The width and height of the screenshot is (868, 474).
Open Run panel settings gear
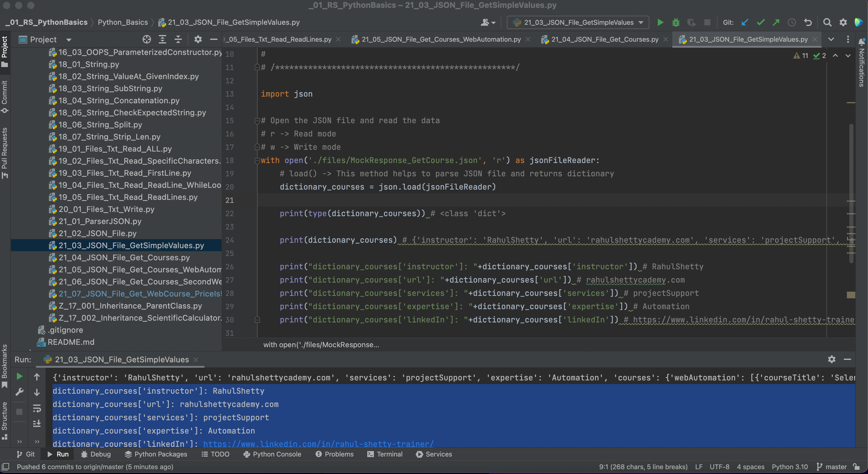[x=832, y=359]
